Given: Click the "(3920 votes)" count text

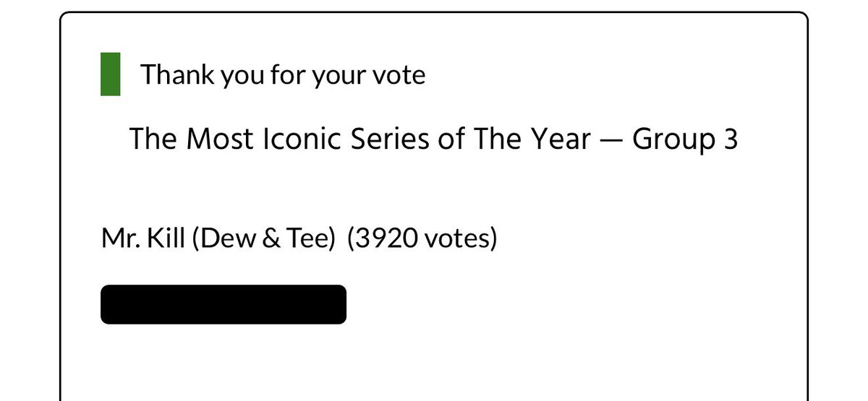Looking at the screenshot, I should 422,238.
